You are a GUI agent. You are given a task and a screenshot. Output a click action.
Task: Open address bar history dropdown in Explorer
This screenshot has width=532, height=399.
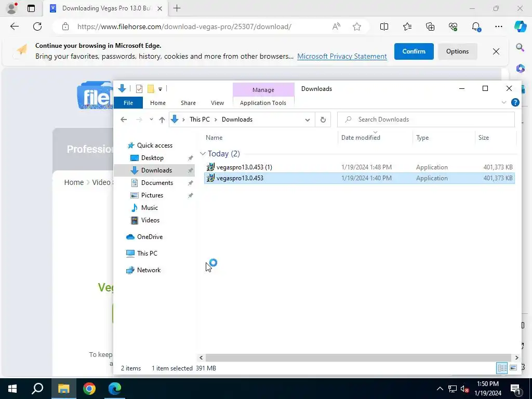[x=308, y=120]
